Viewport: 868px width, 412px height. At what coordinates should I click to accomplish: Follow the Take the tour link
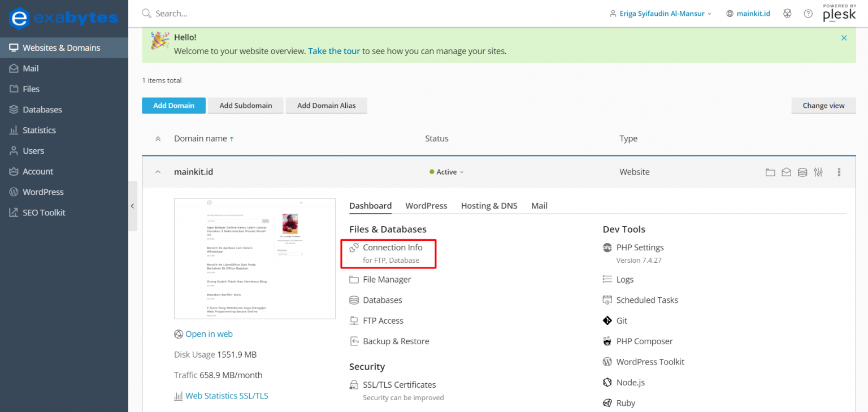click(333, 51)
